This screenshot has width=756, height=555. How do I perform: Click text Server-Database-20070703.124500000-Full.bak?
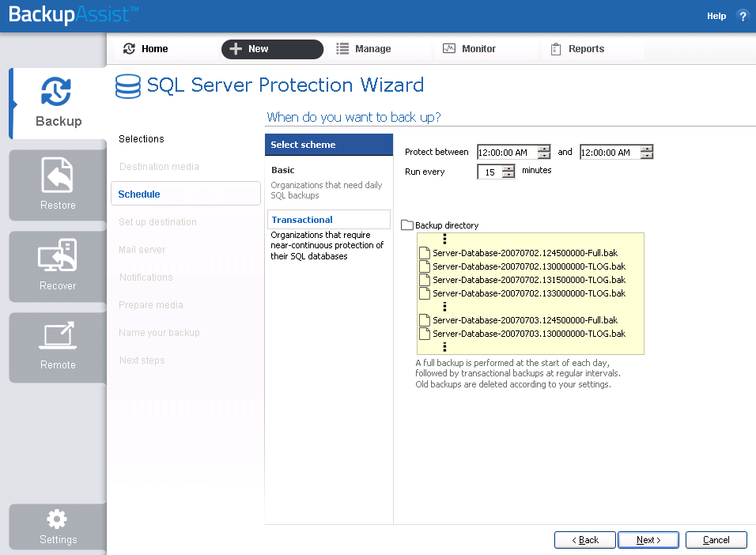[525, 320]
